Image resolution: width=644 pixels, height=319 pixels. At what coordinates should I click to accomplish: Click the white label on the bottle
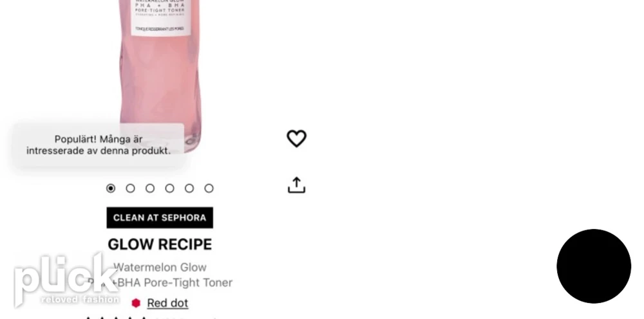[161, 17]
